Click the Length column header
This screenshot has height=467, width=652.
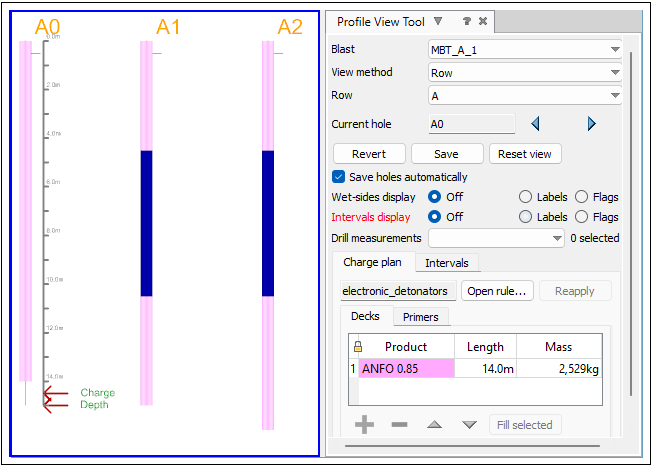[x=485, y=346]
